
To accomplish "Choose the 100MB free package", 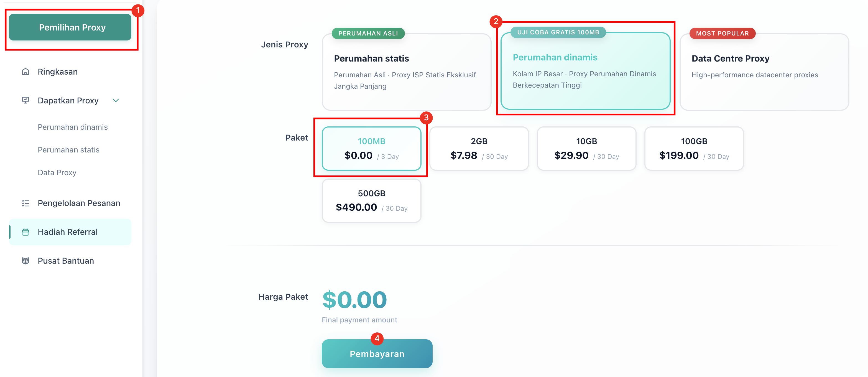I will pos(371,149).
